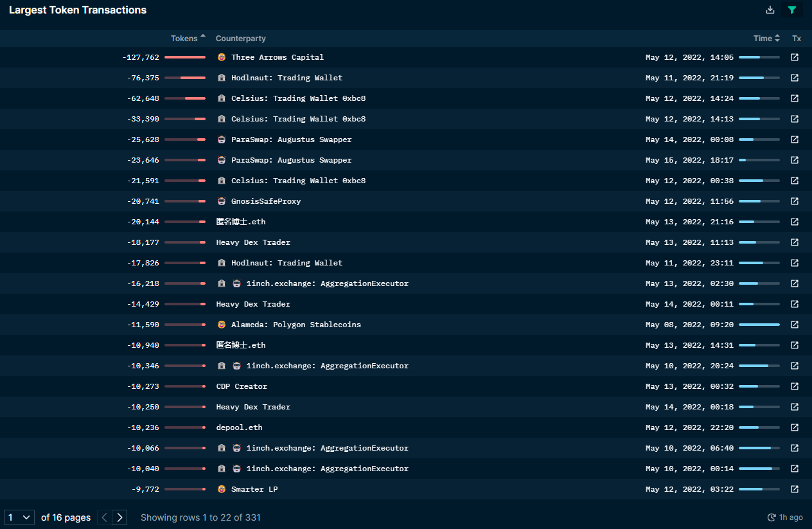Click the emoji icon beside Three Arrows Capital
This screenshot has width=812, height=529.
[222, 57]
